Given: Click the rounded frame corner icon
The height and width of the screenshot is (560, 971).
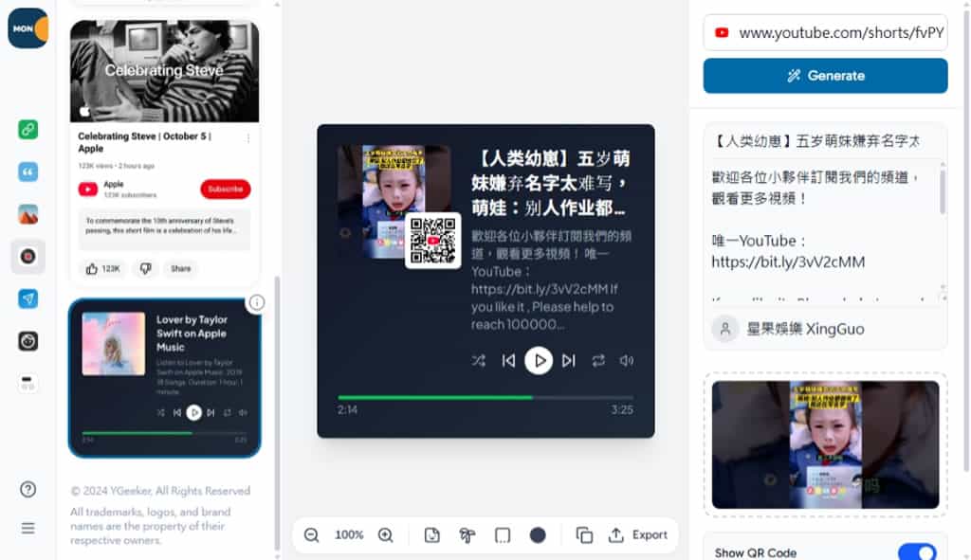Looking at the screenshot, I should pyautogui.click(x=503, y=534).
